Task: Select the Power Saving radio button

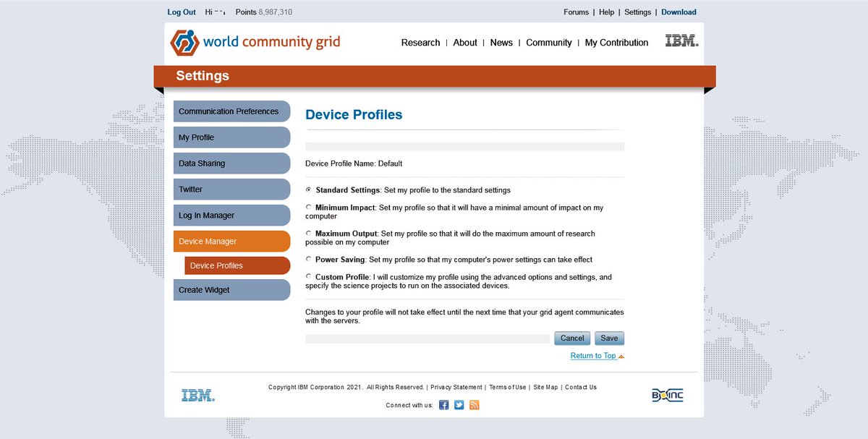Action: (x=309, y=258)
